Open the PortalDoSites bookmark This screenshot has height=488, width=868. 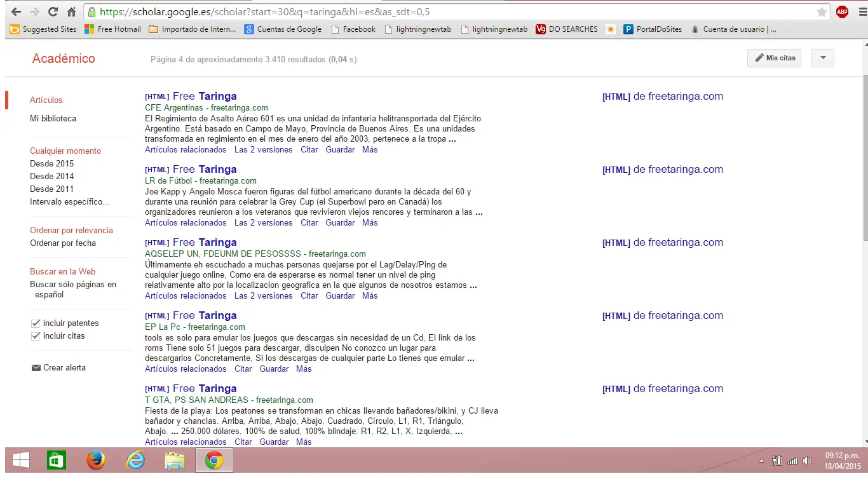click(653, 29)
